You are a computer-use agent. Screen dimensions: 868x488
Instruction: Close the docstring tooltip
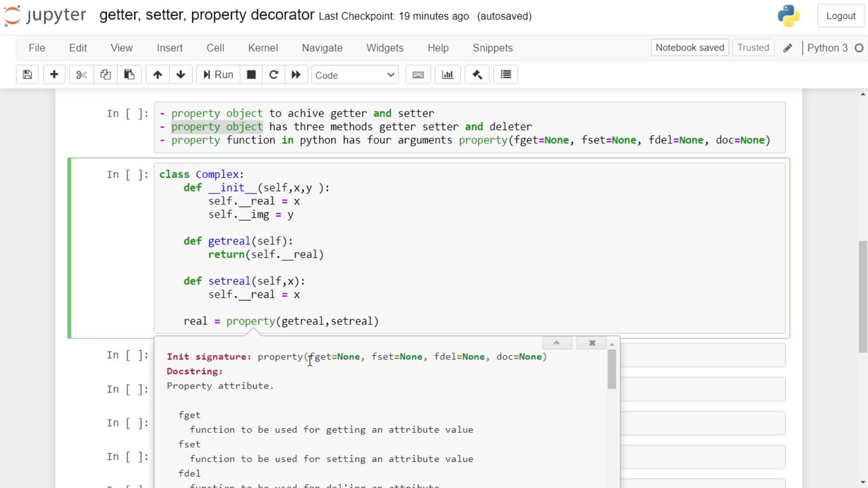[592, 343]
